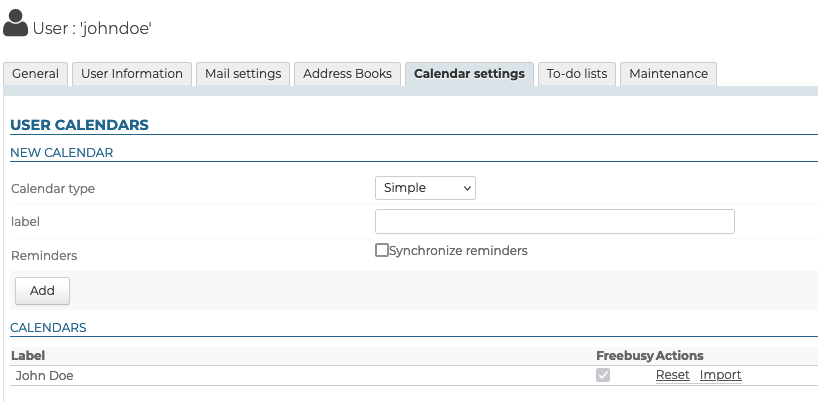Toggle the Freebusy checkbox for John Doe
Image resolution: width=818 pixels, height=402 pixels.
pyautogui.click(x=603, y=375)
